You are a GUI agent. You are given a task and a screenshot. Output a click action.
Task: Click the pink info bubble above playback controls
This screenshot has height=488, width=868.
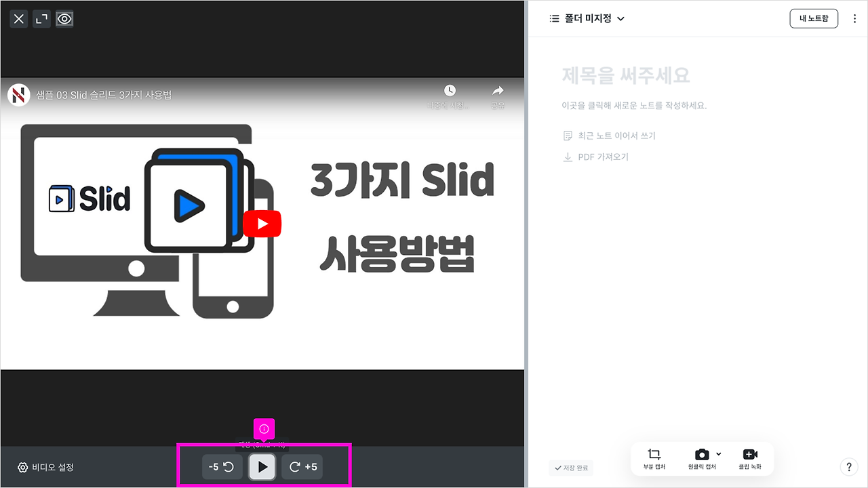click(x=263, y=428)
